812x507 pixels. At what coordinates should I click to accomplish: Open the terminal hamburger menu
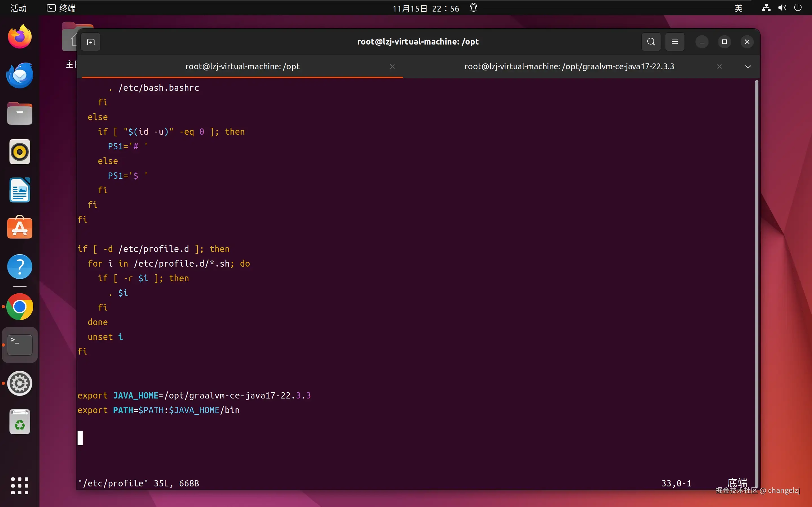pos(675,42)
